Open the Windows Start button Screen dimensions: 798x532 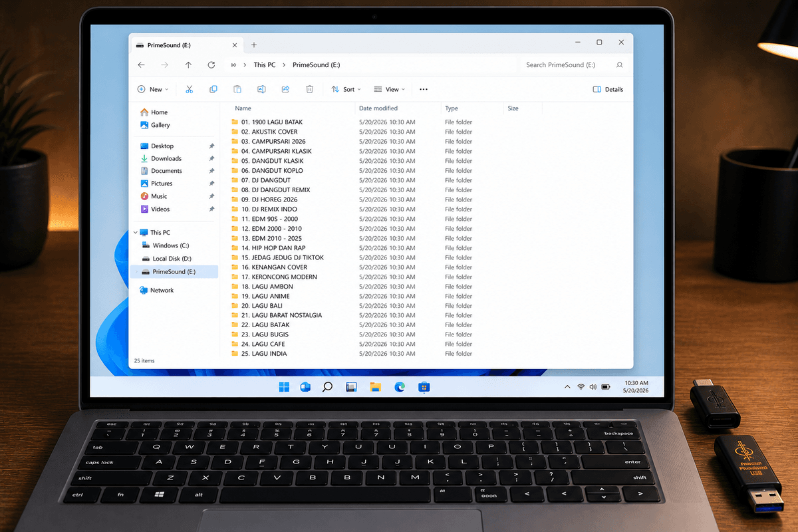[284, 387]
